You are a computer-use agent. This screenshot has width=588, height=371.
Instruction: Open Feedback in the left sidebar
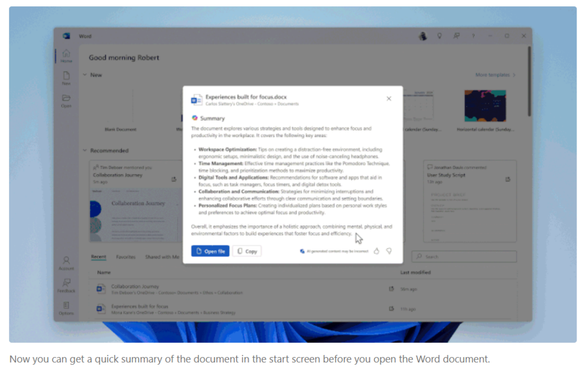point(67,286)
